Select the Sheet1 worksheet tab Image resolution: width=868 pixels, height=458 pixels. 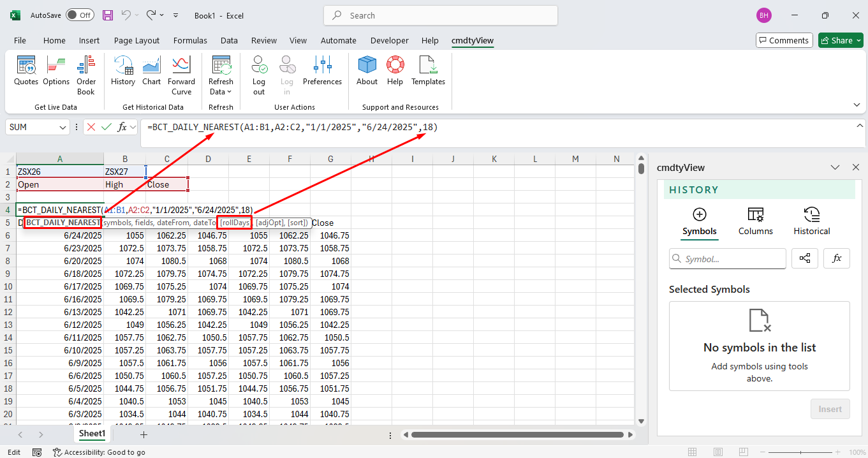tap(92, 434)
